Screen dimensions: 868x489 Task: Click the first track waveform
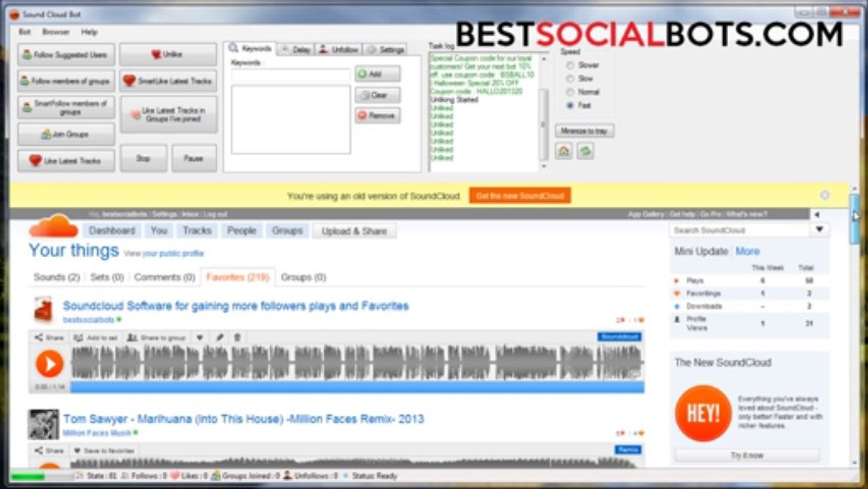click(357, 363)
